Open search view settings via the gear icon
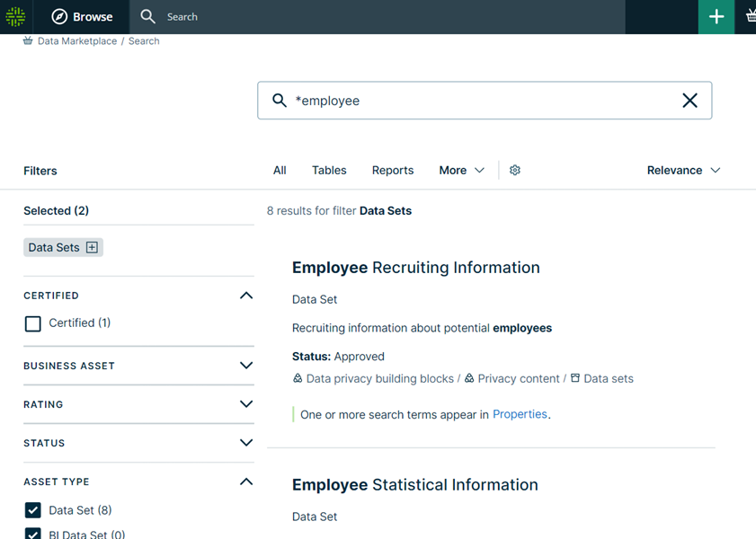The width and height of the screenshot is (756, 539). 514,170
